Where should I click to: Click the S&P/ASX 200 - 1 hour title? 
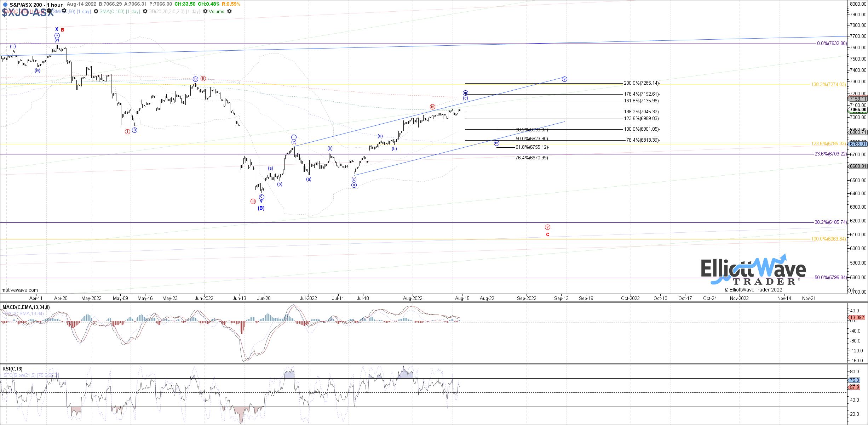[x=36, y=5]
